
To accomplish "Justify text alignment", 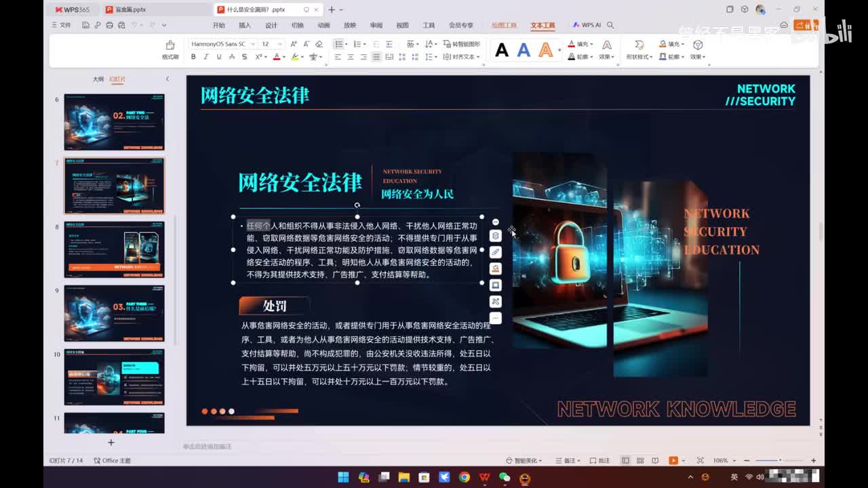I will [x=376, y=57].
